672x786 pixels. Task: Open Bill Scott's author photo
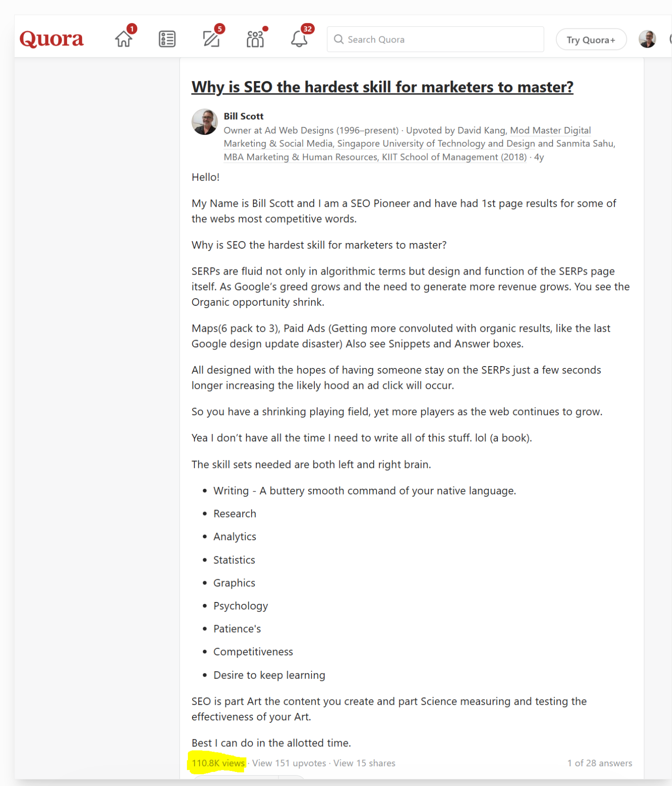(x=204, y=122)
